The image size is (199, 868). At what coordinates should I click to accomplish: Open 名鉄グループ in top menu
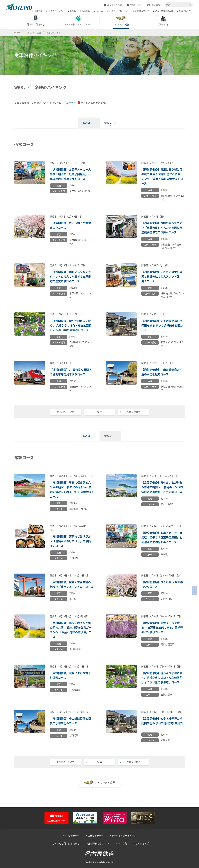(x=184, y=11)
